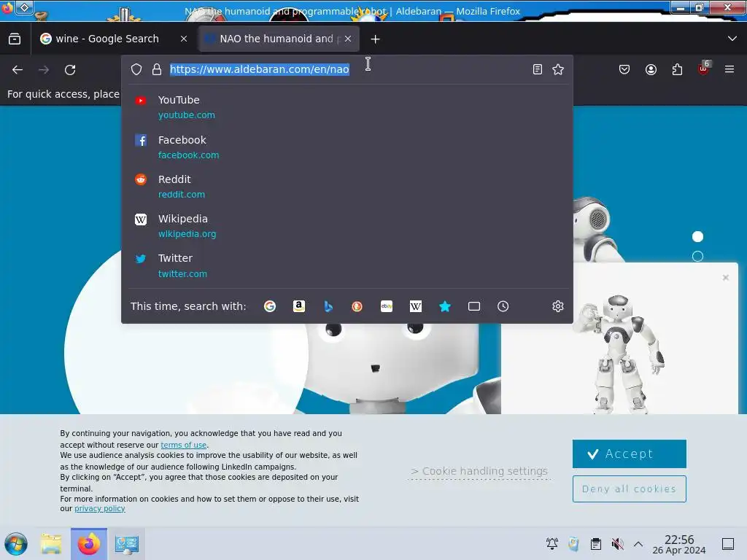This screenshot has height=560, width=747.
Task: Expand the list all tabs dropdown
Action: pos(732,39)
